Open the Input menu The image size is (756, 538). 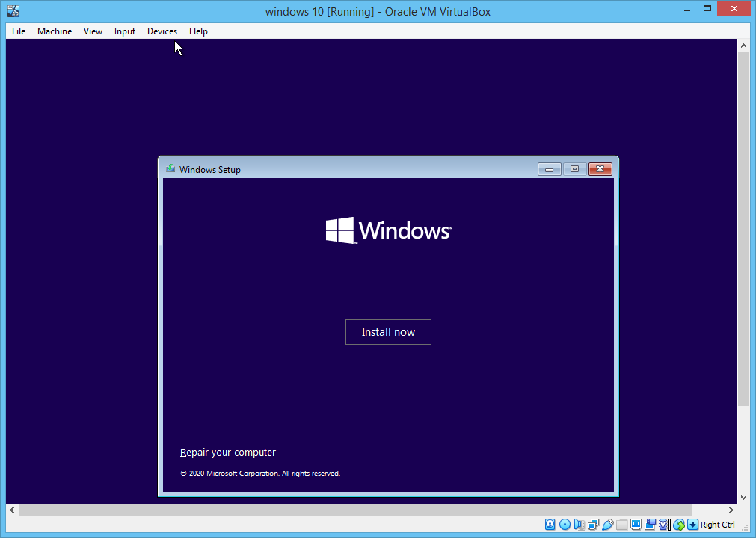[x=124, y=31]
